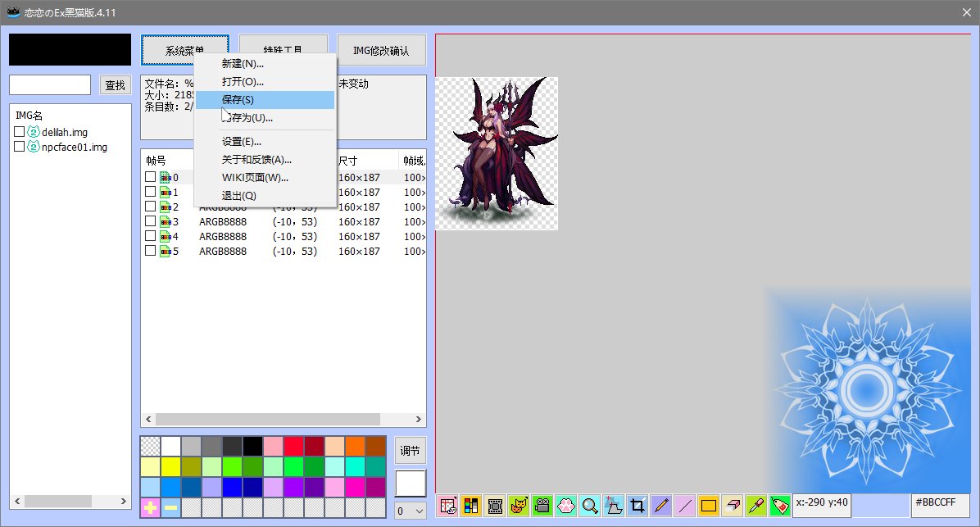Close the application window
Image resolution: width=980 pixels, height=527 pixels.
click(966, 12)
